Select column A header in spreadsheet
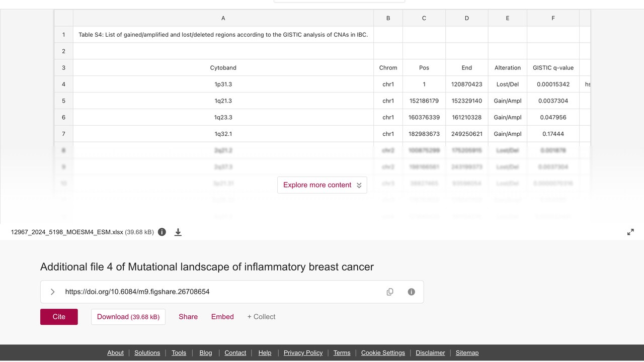This screenshot has width=644, height=362. coord(223,18)
